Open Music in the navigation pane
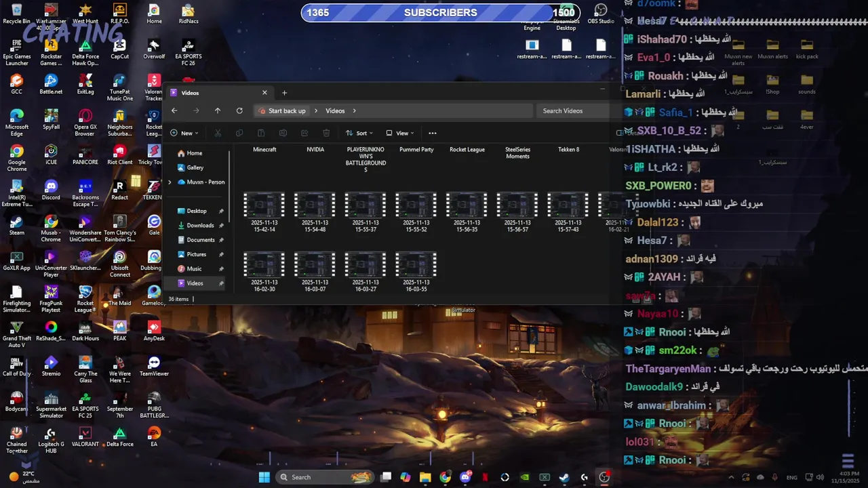The image size is (868, 488). [195, 268]
